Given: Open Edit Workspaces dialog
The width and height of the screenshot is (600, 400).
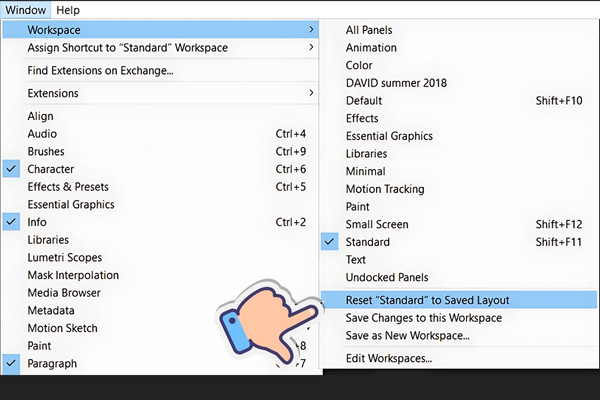Looking at the screenshot, I should [459, 358].
